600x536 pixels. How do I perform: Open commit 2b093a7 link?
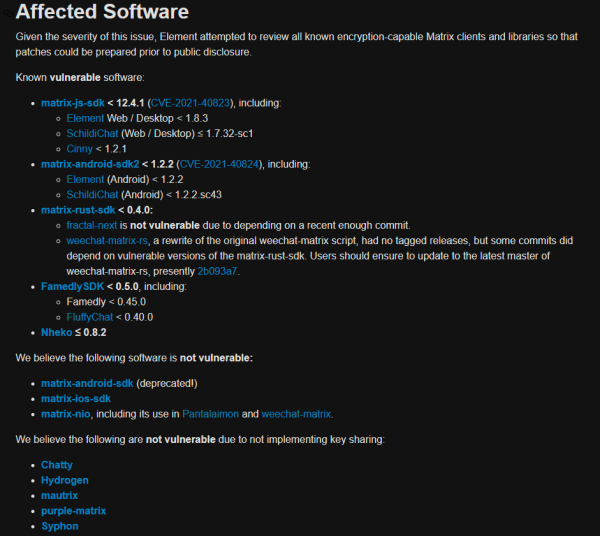(x=219, y=270)
